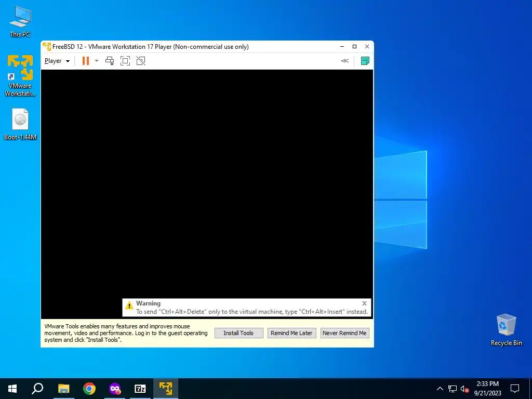Open taskbar search

click(x=37, y=389)
